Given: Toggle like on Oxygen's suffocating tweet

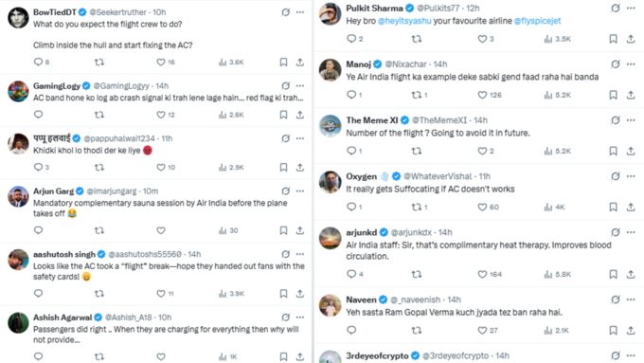Looking at the screenshot, I should point(482,208).
